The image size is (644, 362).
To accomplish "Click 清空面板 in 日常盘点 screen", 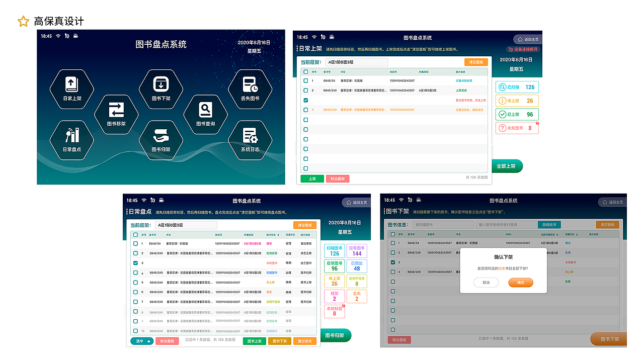I will 305,225.
